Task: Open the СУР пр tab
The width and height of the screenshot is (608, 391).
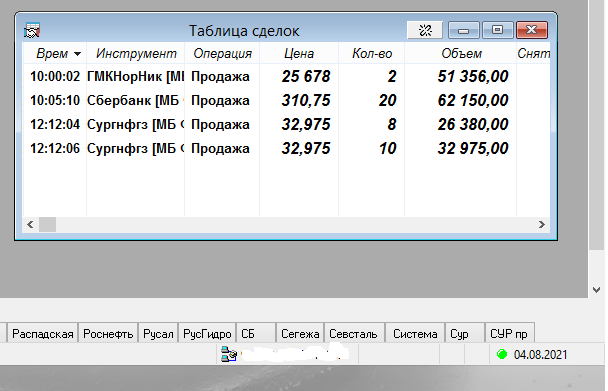Action: [510, 334]
